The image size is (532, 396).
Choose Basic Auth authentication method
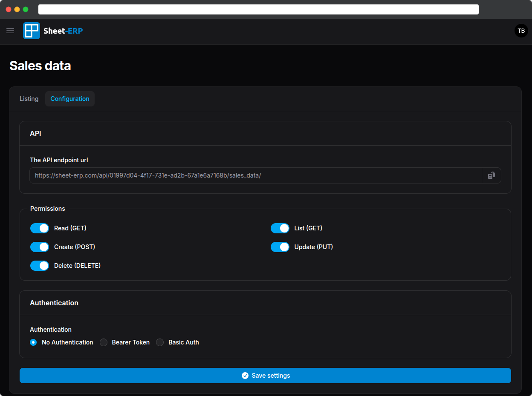tap(160, 342)
